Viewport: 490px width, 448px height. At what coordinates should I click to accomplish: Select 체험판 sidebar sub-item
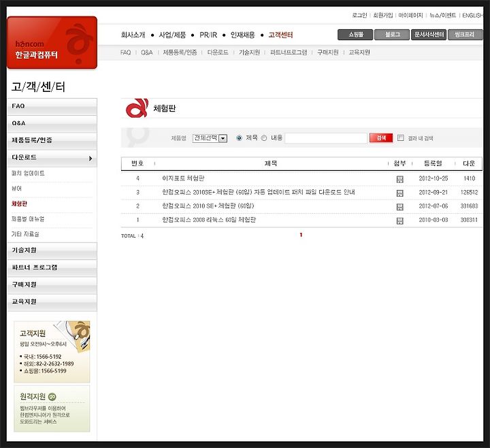[x=19, y=204]
